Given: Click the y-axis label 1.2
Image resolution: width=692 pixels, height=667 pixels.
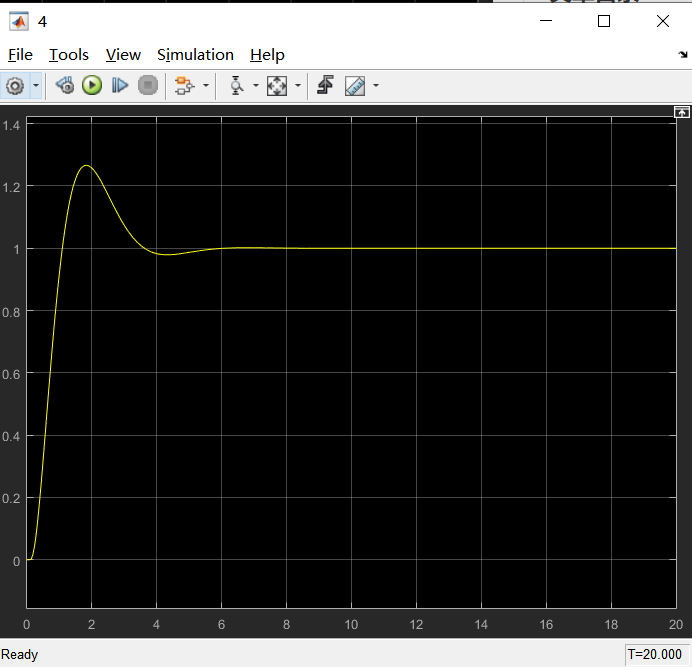Looking at the screenshot, I should click(11, 188).
